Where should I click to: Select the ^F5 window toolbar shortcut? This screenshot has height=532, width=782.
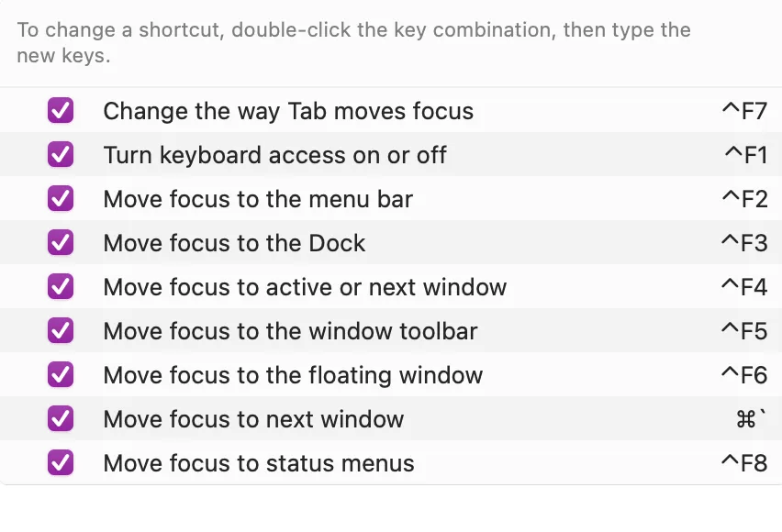click(743, 331)
